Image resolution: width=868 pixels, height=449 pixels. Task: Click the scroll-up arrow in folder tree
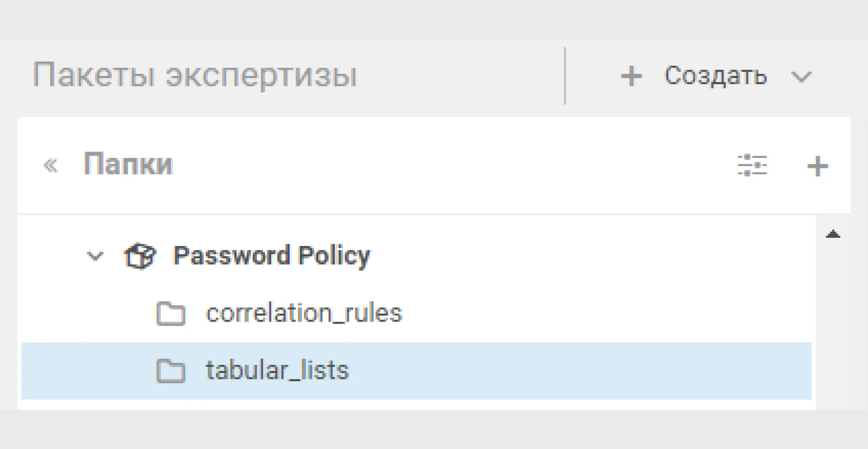tap(833, 235)
